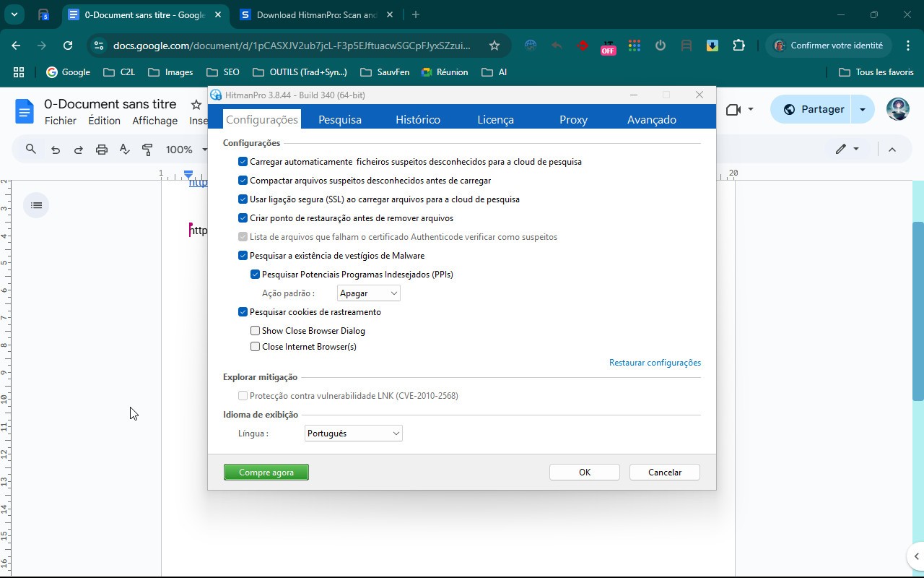Click the spell check icon in toolbar
Image resolution: width=924 pixels, height=578 pixels.
tap(124, 150)
